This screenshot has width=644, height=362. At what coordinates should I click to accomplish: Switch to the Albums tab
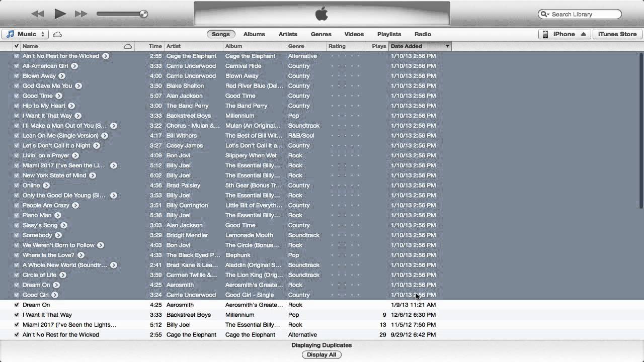point(254,34)
